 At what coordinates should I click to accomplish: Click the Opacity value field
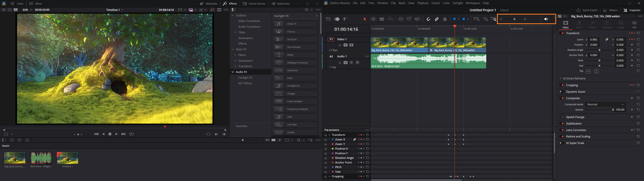619,110
